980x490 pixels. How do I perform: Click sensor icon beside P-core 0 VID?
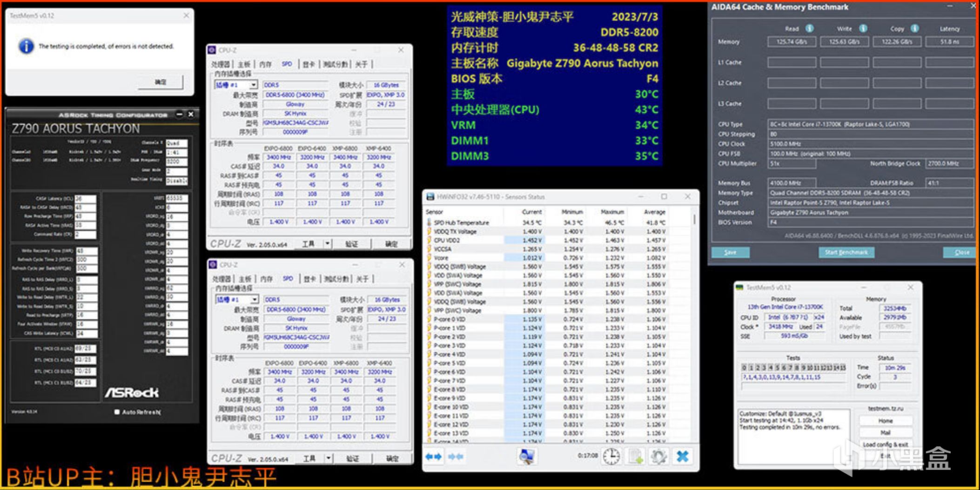click(x=429, y=319)
